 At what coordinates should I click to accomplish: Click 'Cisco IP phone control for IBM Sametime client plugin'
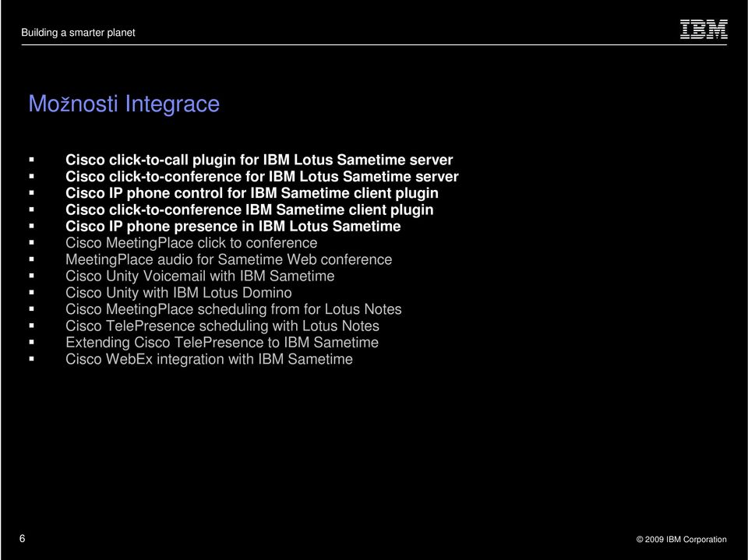point(252,192)
